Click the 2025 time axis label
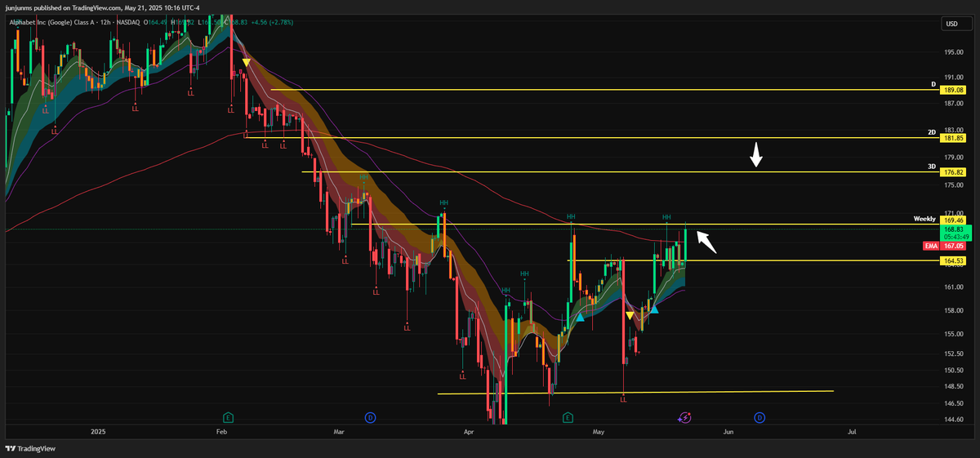This screenshot has width=980, height=458. (x=98, y=430)
